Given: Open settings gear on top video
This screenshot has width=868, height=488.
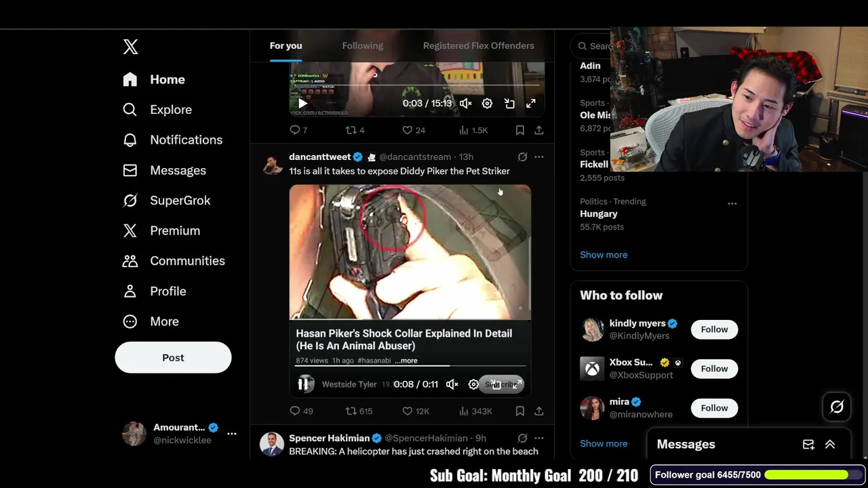Looking at the screenshot, I should coord(487,104).
